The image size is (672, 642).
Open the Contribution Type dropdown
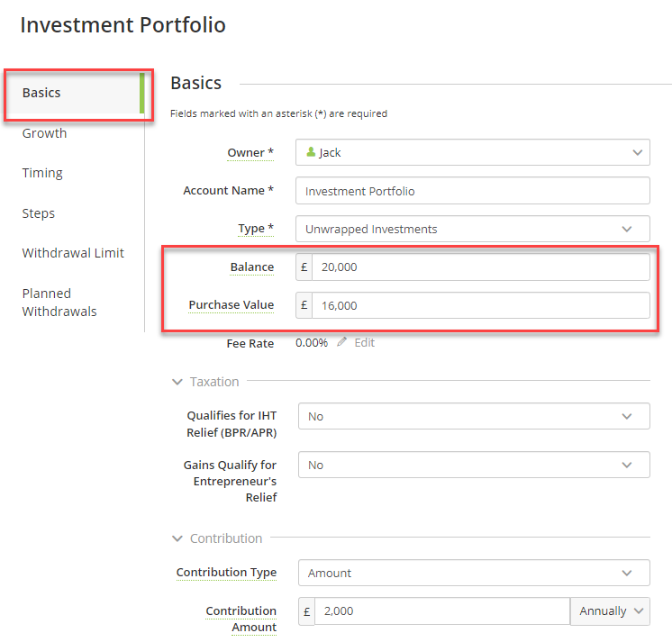(474, 573)
